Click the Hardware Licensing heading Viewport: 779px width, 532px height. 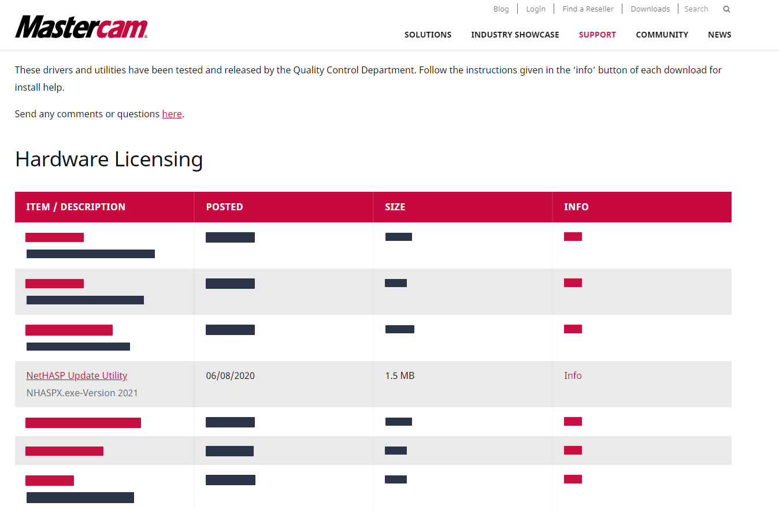coord(109,159)
